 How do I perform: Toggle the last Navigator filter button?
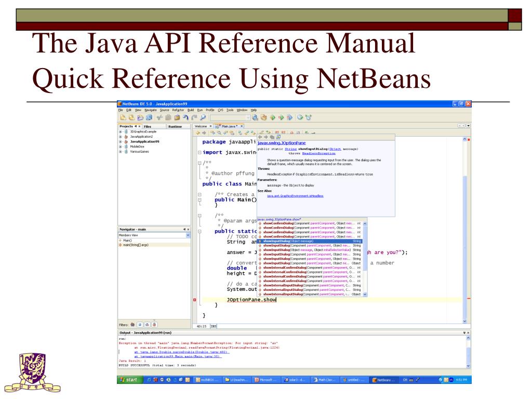pos(154,325)
